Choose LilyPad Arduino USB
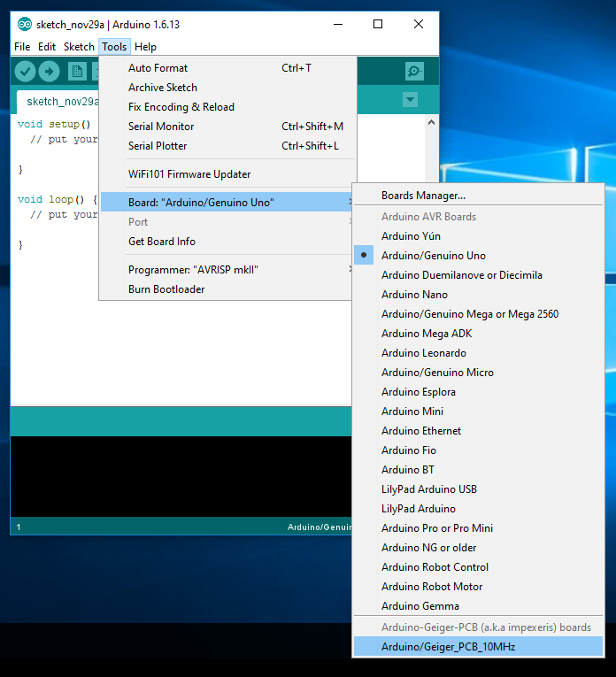 click(x=478, y=489)
